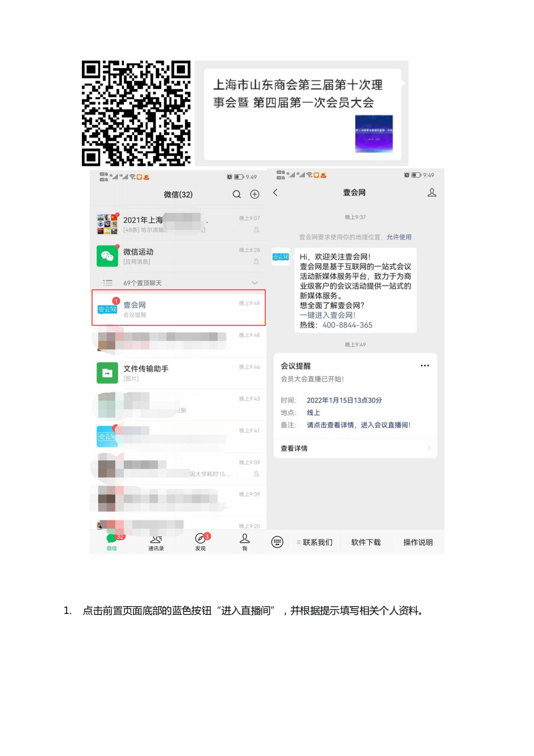Tap the purple conference thumbnail in share card
The height and width of the screenshot is (756, 534).
point(374,134)
